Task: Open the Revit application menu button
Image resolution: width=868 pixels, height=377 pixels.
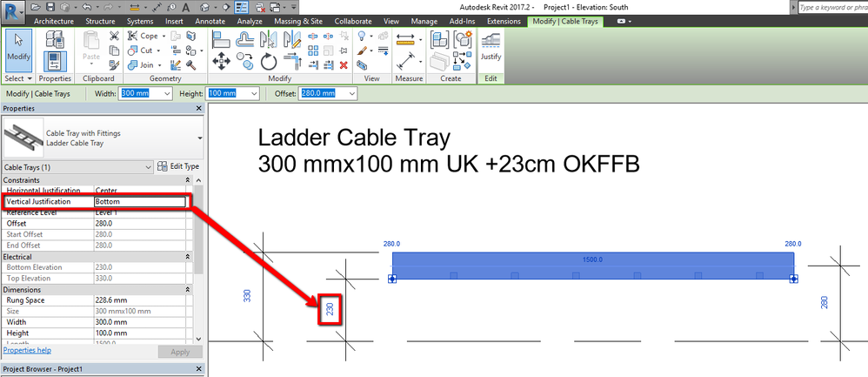Action: (11, 10)
